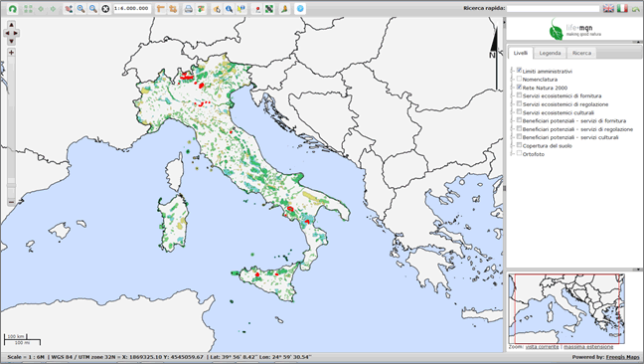Click the blue help icon in toolbar

click(x=300, y=9)
